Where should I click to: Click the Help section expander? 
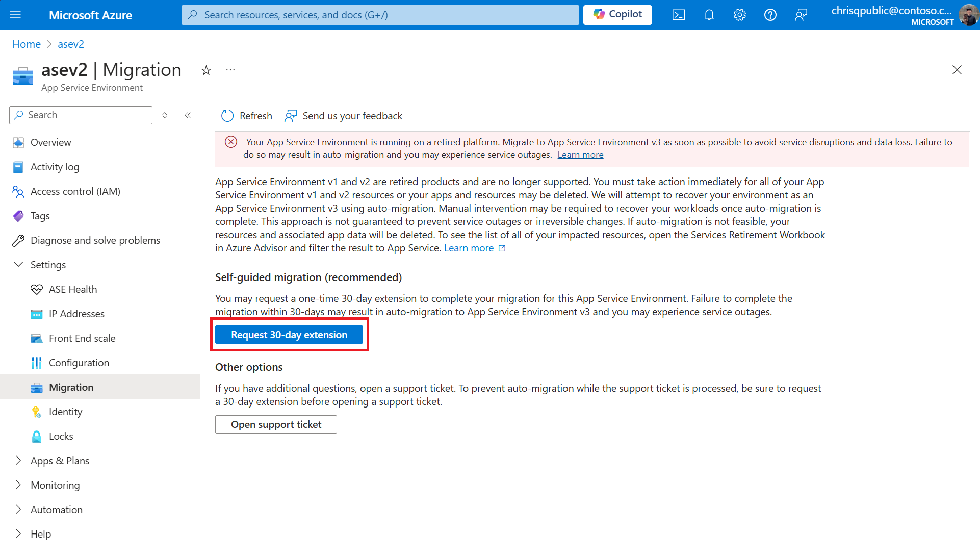point(18,533)
